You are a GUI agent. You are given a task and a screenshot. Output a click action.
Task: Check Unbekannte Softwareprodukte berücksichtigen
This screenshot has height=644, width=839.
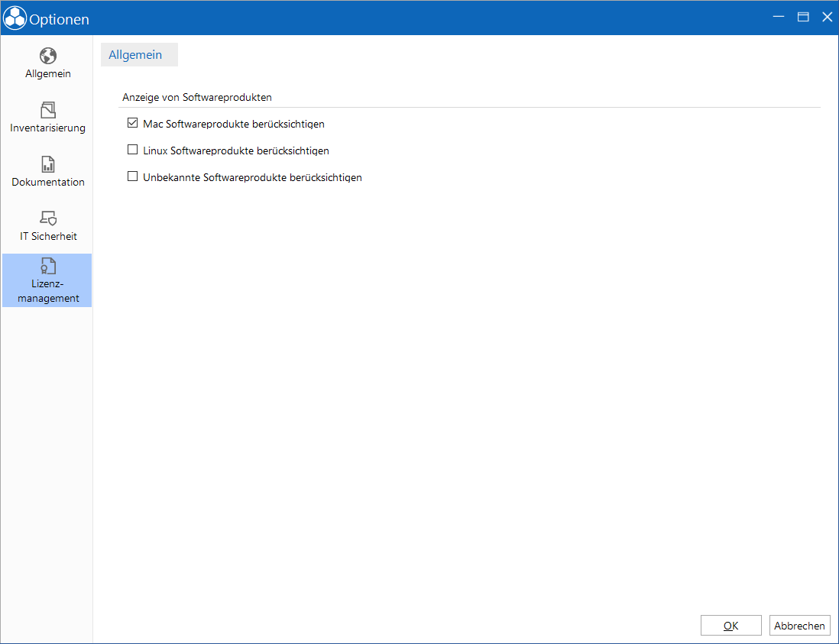coord(132,177)
